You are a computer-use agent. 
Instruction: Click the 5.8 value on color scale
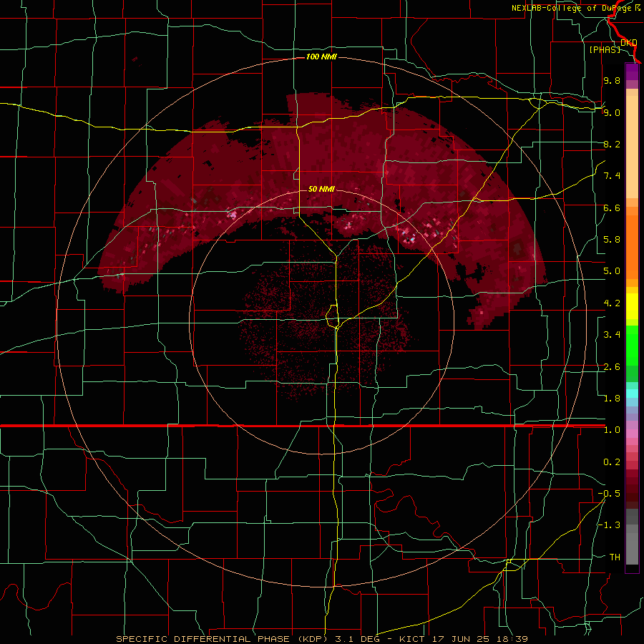tap(612, 240)
